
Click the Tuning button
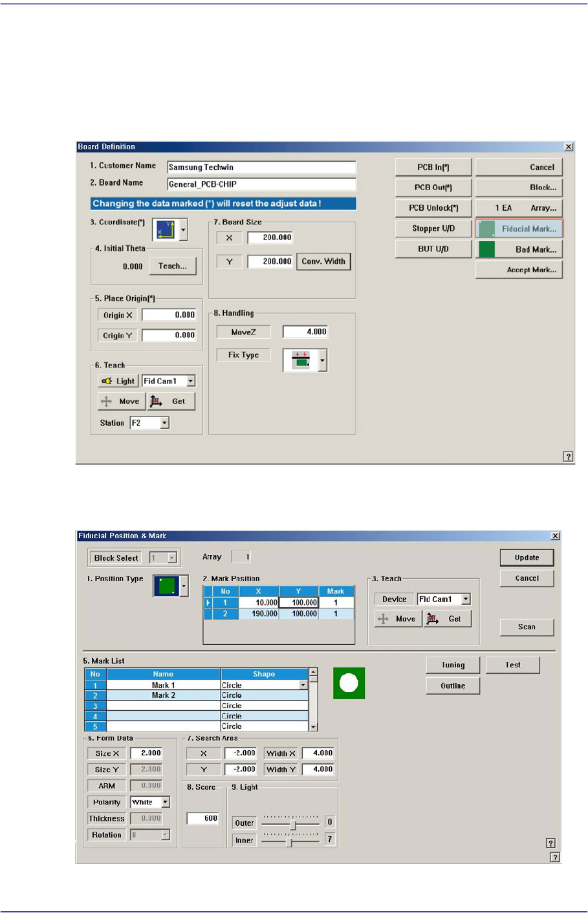pyautogui.click(x=453, y=665)
